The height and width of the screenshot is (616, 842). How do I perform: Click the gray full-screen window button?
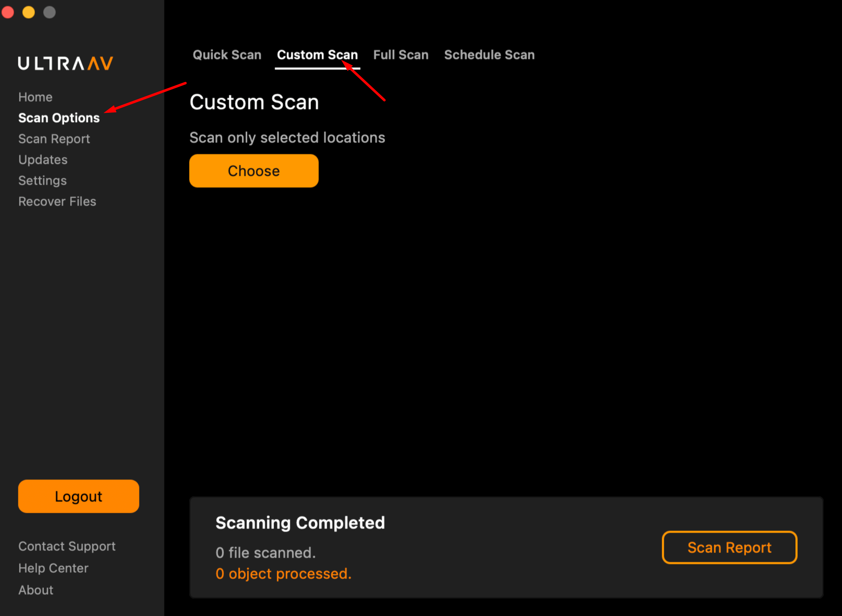[x=50, y=12]
